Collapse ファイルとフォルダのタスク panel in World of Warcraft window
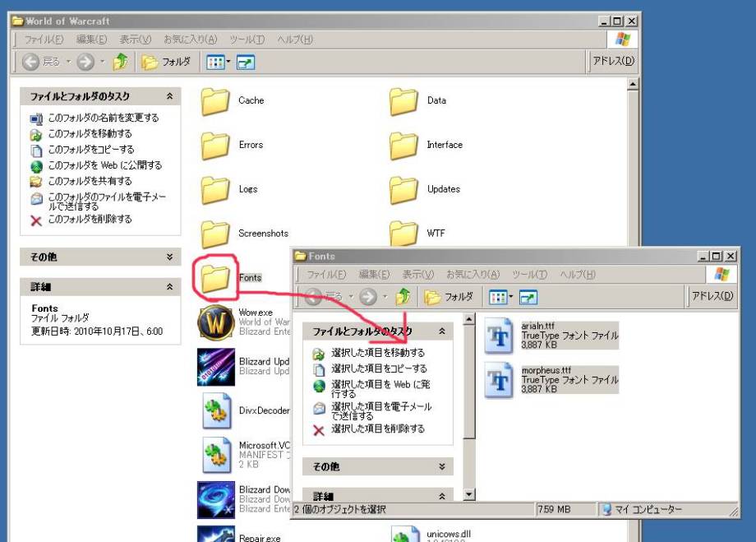Image resolution: width=756 pixels, height=542 pixels. [170, 96]
